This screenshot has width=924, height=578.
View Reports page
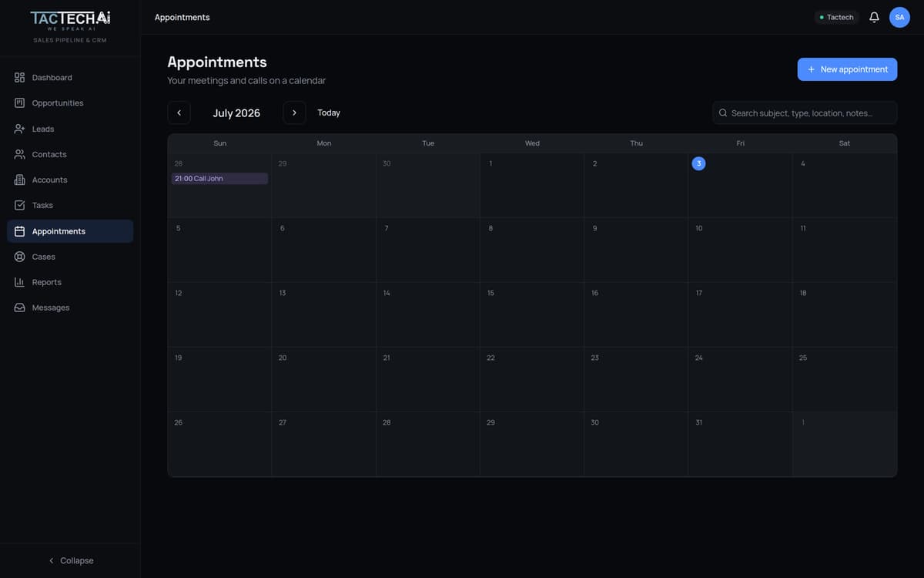tap(70, 282)
